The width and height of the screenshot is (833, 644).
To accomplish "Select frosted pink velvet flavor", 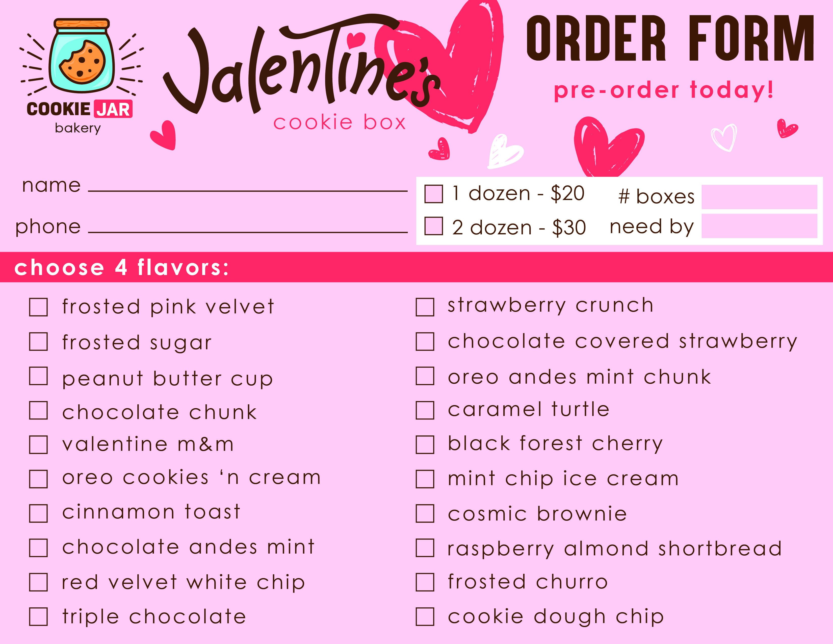I will coord(39,307).
